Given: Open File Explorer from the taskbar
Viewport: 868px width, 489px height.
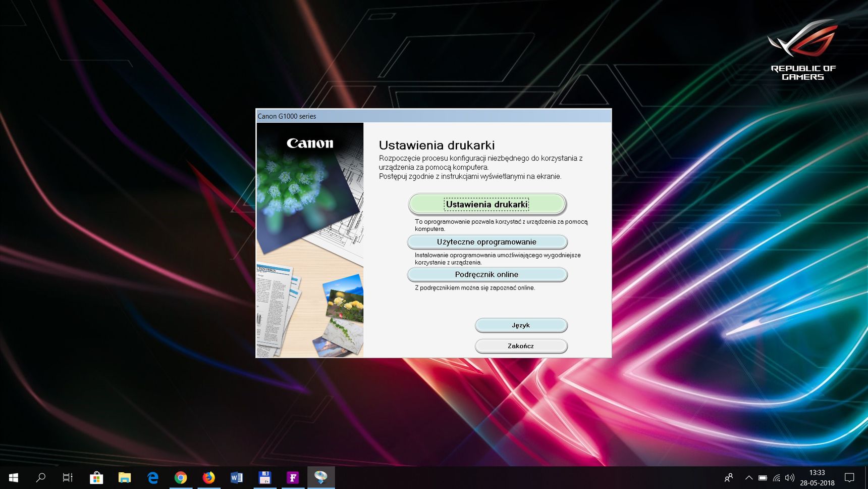Looking at the screenshot, I should 125,477.
